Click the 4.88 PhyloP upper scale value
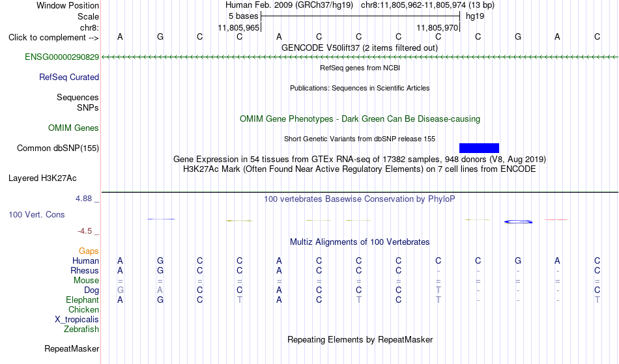The image size is (619, 364). click(x=83, y=199)
